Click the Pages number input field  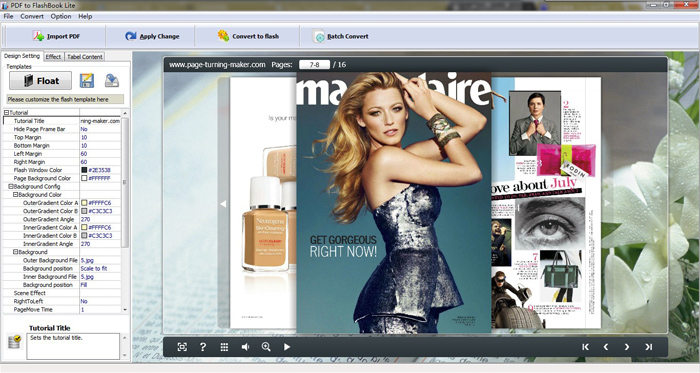(314, 65)
